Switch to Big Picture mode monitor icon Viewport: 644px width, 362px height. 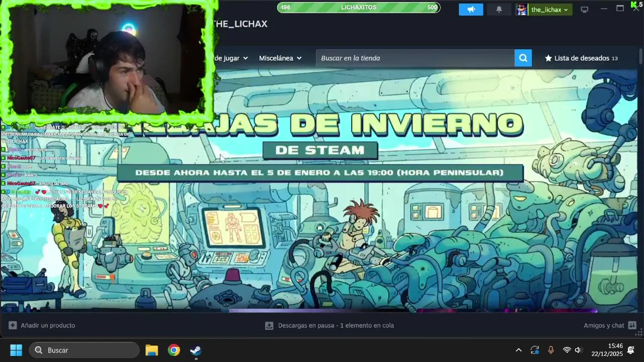coord(584,10)
